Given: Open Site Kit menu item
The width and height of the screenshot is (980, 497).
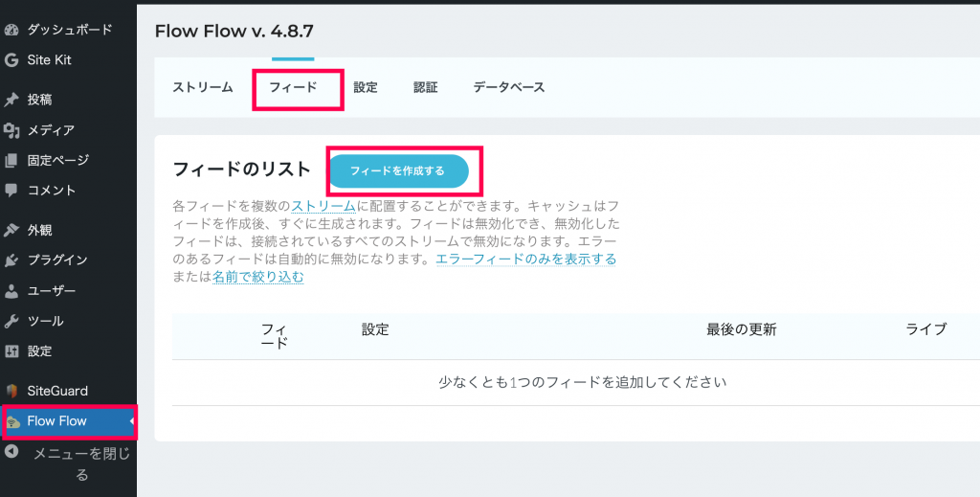Looking at the screenshot, I should pyautogui.click(x=50, y=60).
